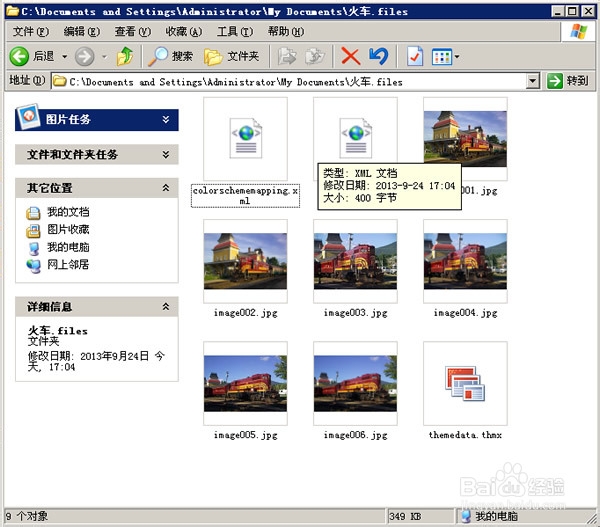Click the Windows flag logo

tap(578, 32)
